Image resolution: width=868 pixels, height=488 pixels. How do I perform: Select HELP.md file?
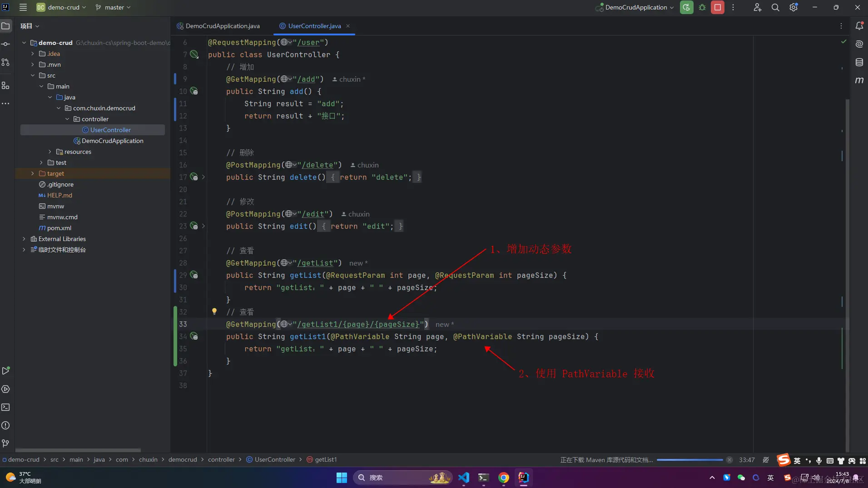[55, 195]
